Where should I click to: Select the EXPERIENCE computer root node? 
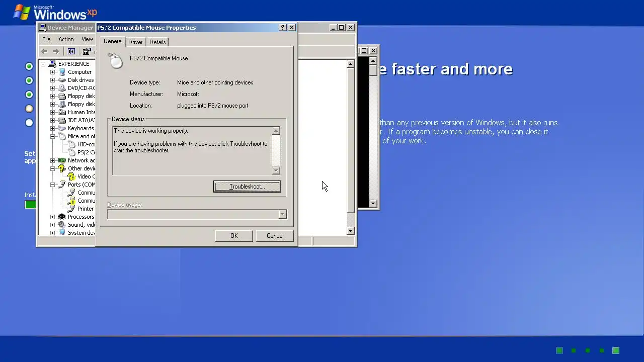73,64
